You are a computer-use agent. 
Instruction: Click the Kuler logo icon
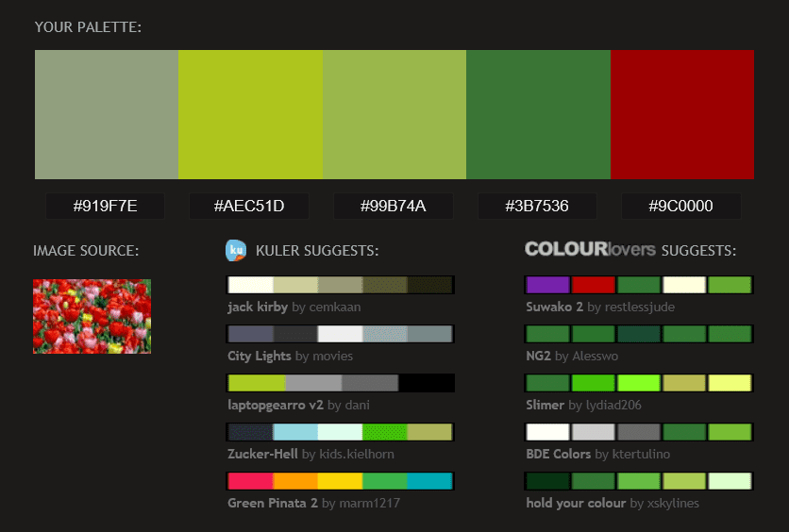[x=236, y=250]
